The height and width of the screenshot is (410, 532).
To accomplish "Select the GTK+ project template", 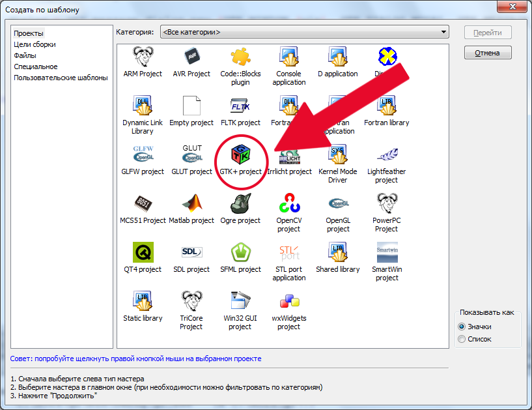I will (x=240, y=160).
